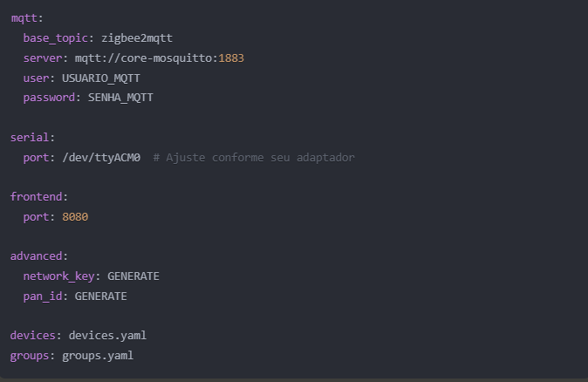This screenshot has height=382, width=588.
Task: Click the GENERATE value after pan_id
Action: [x=101, y=297]
